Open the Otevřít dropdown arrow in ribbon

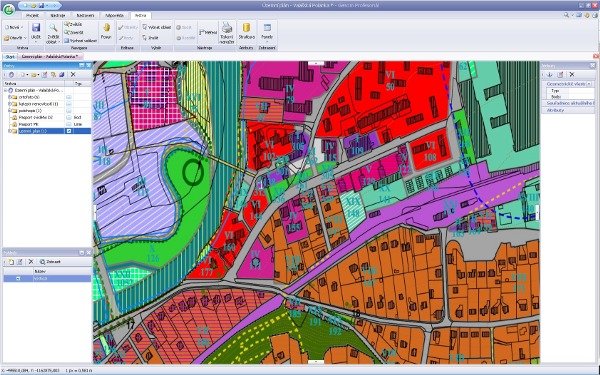tap(25, 38)
